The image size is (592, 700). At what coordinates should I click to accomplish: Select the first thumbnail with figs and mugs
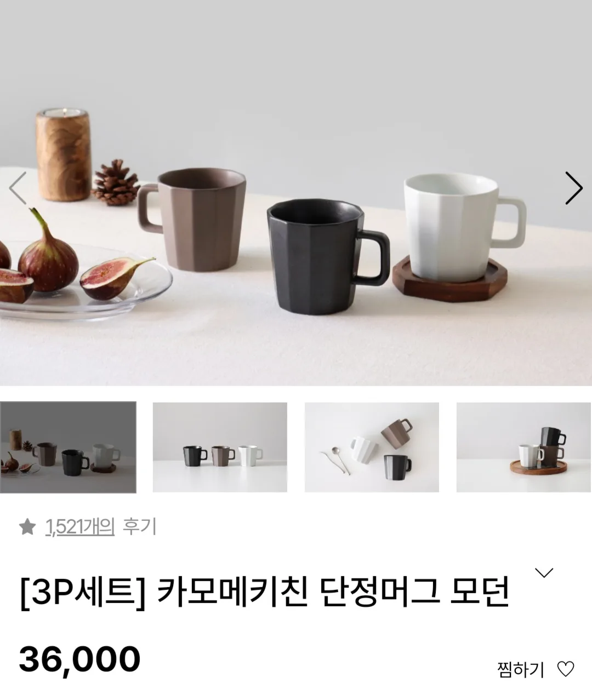(68, 447)
